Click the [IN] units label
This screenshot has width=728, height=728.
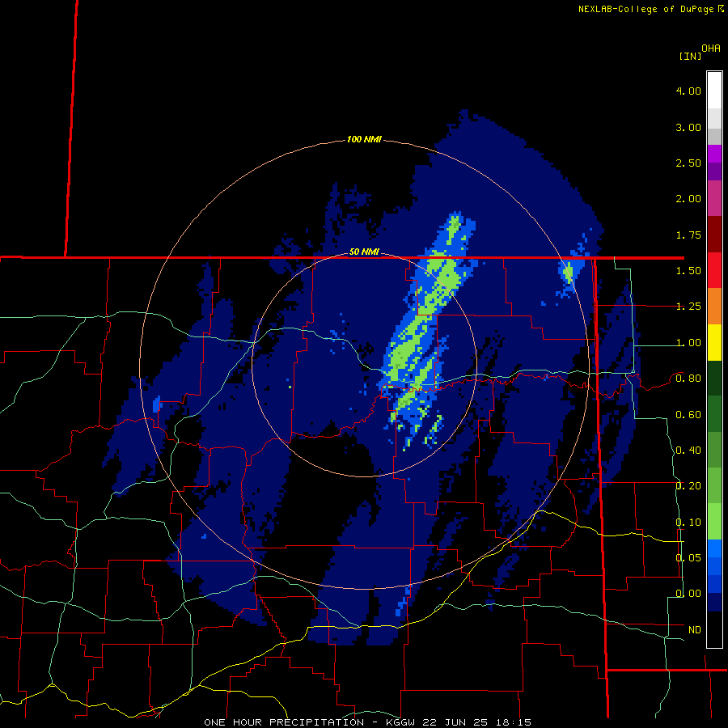pos(691,56)
